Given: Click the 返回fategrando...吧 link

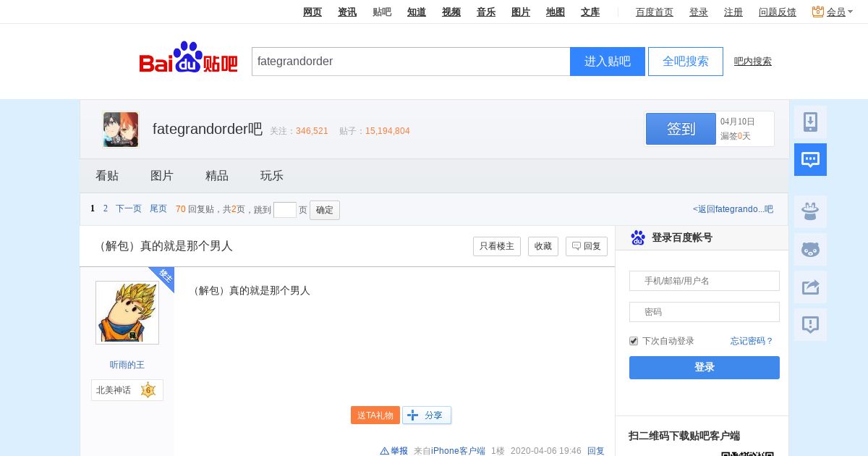Looking at the screenshot, I should 733,209.
